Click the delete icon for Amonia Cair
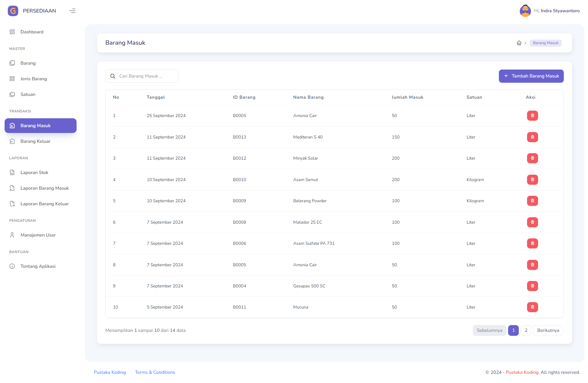This screenshot has width=588, height=383. [532, 116]
